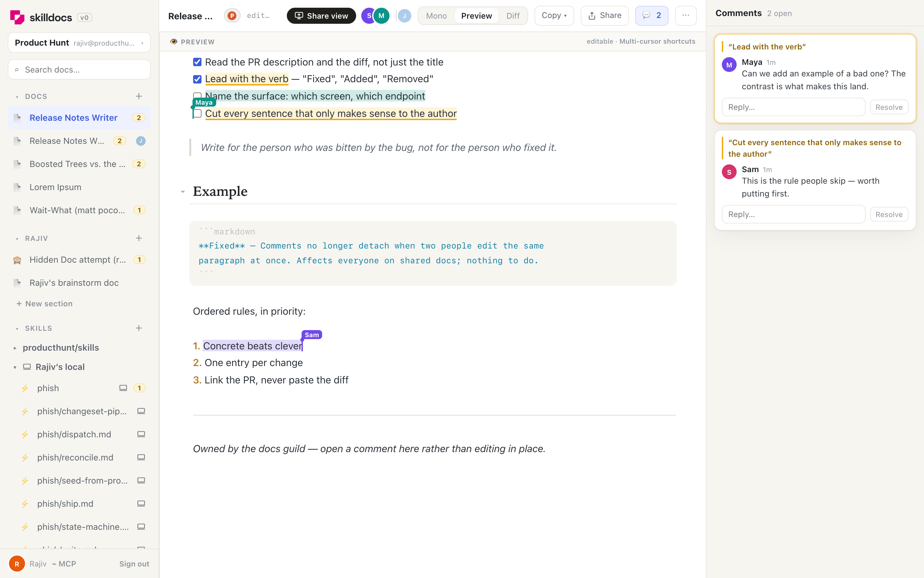Screen dimensions: 924x578
Task: Open Wait-What (matt poco... doc
Action: [x=80, y=210]
